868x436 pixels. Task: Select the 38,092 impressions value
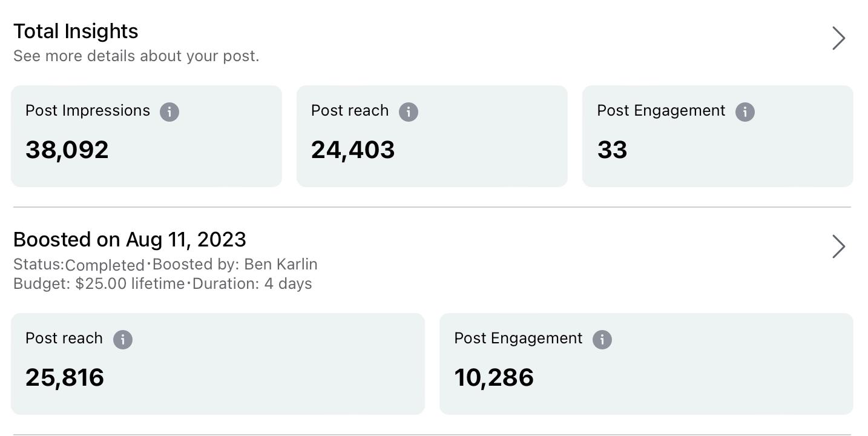(x=67, y=150)
